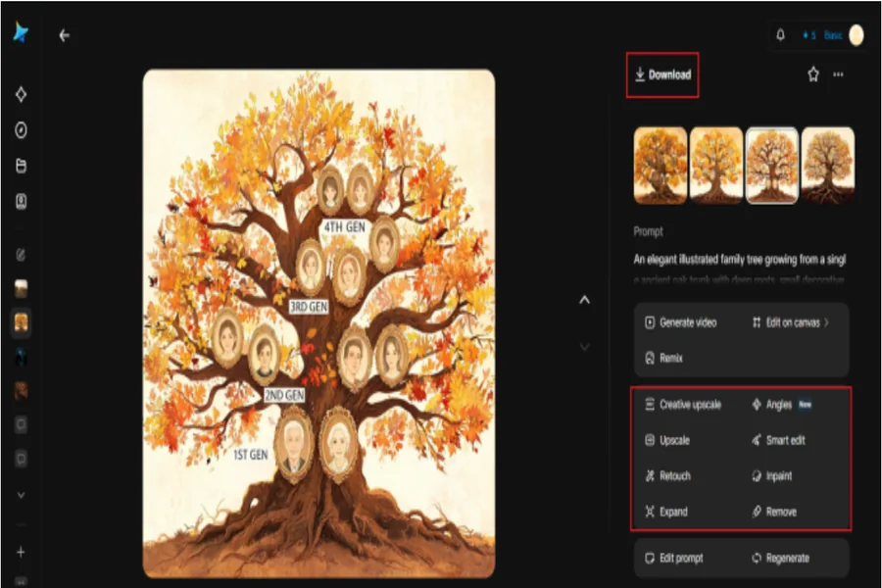Viewport: 882px width, 588px height.
Task: Select the autumn tree history thumbnail in sidebar
Action: (22, 323)
